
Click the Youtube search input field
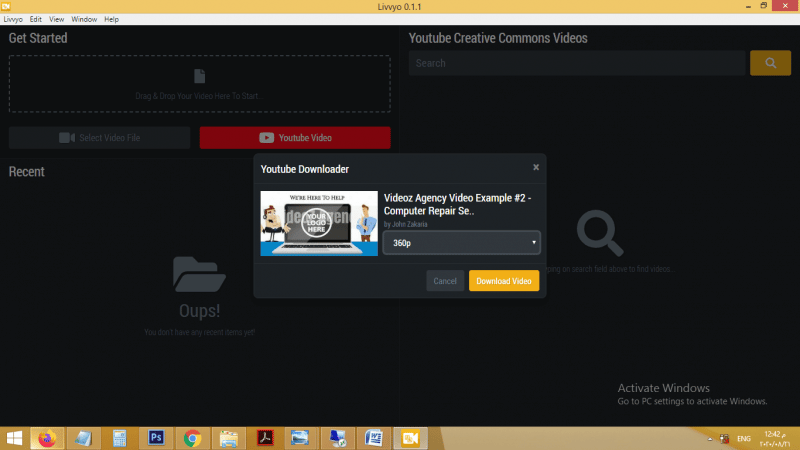[x=577, y=63]
